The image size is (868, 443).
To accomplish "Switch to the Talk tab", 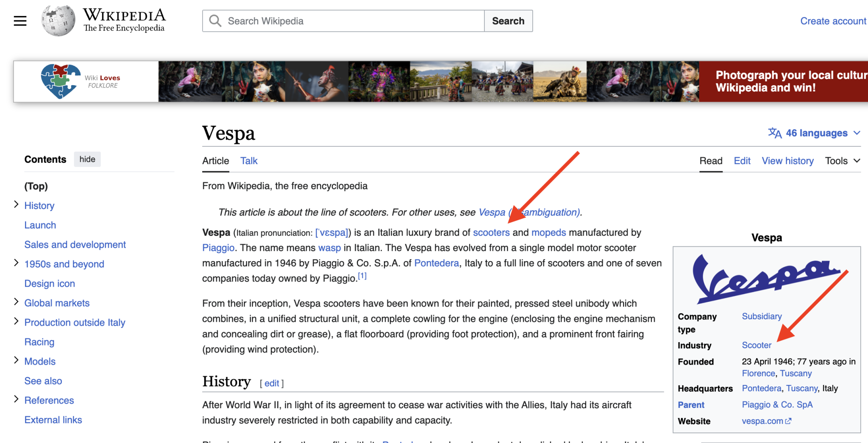I will (x=249, y=161).
